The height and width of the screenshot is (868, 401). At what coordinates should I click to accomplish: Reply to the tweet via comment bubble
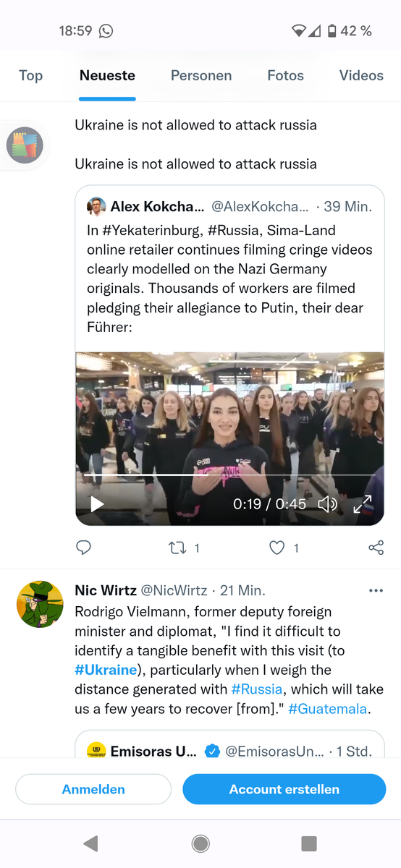[84, 548]
